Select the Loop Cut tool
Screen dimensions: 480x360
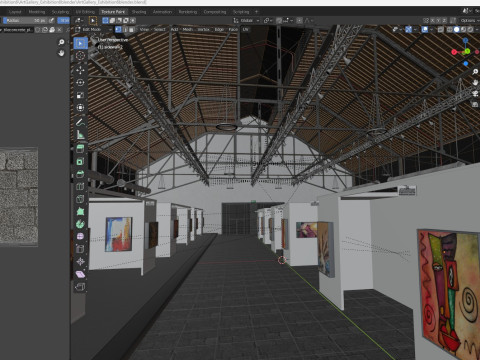tap(80, 187)
